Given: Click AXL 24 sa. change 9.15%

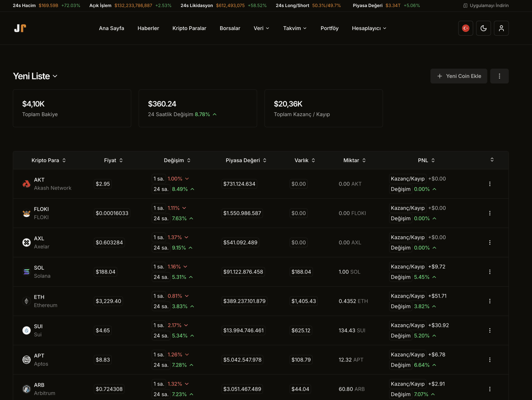Looking at the screenshot, I should [182, 248].
